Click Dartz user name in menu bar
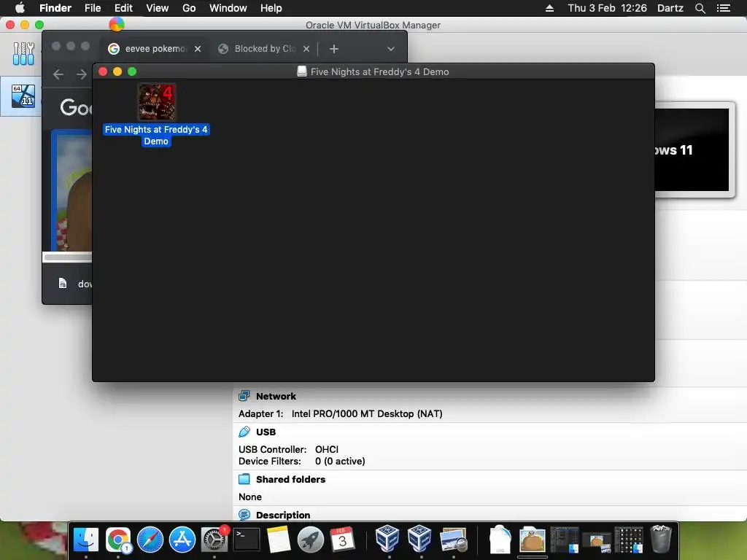The width and height of the screenshot is (747, 560). tap(670, 8)
